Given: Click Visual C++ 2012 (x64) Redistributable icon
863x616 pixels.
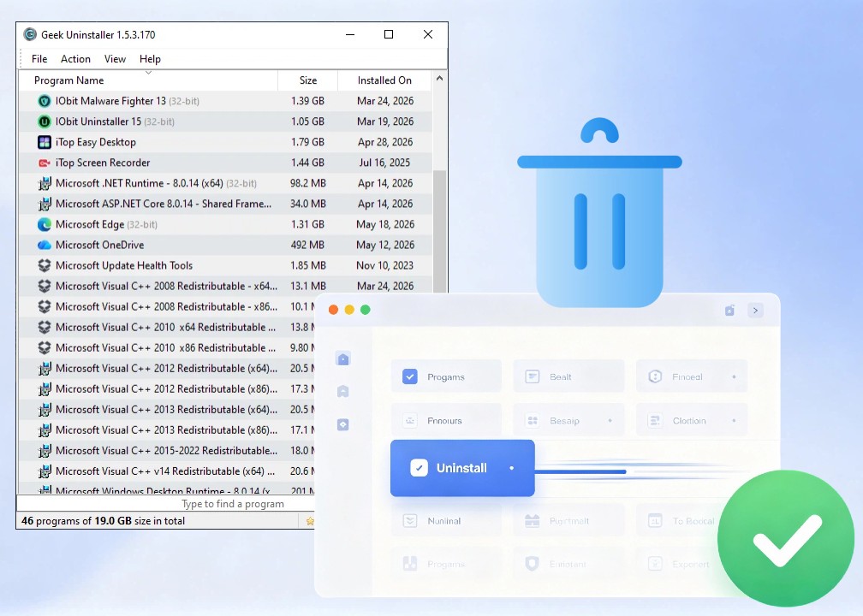Looking at the screenshot, I should coord(45,369).
